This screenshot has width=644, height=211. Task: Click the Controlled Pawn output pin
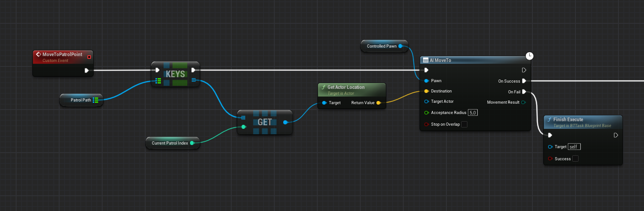coord(400,46)
